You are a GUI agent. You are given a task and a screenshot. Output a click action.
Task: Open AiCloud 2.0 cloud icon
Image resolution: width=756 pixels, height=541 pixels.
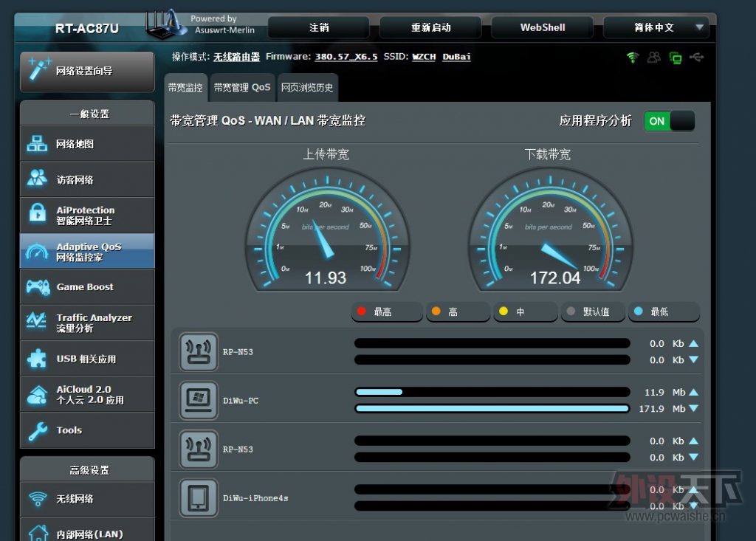coord(37,394)
